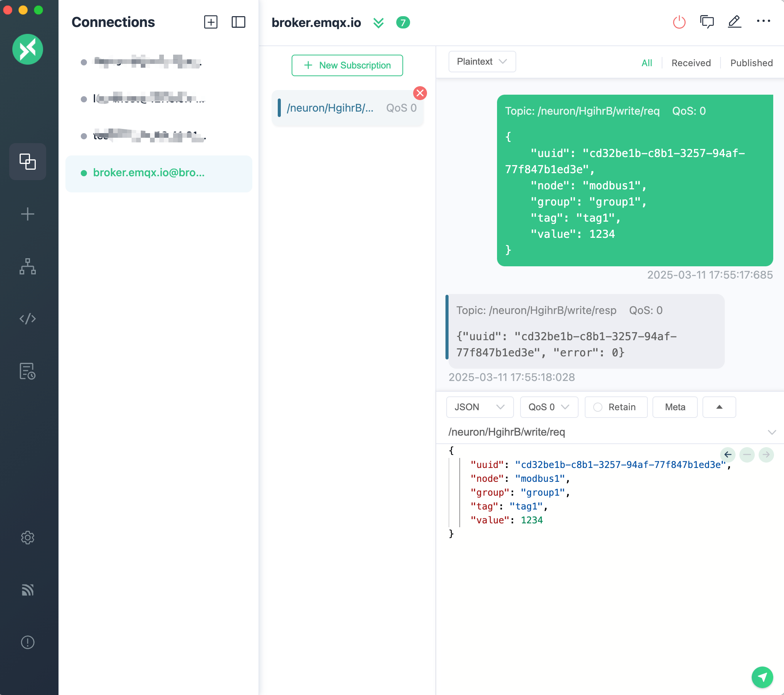Enable the Retain radio option
The image size is (784, 695).
click(x=597, y=407)
